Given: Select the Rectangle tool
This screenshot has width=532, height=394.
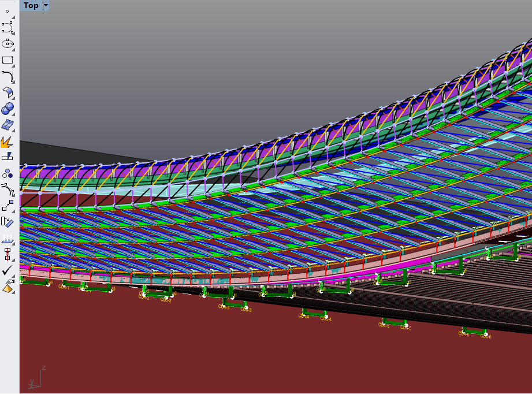Looking at the screenshot, I should click(x=8, y=60).
